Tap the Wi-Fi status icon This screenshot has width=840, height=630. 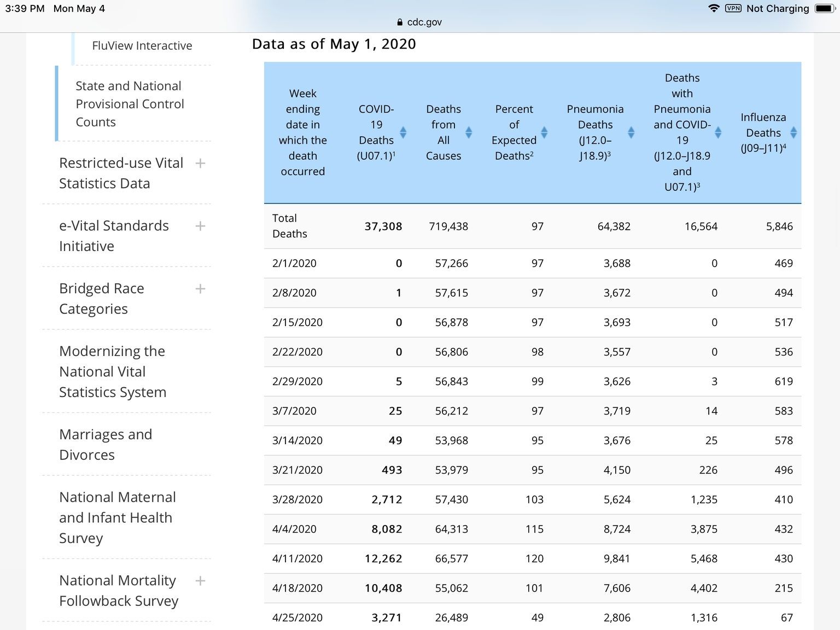[714, 8]
